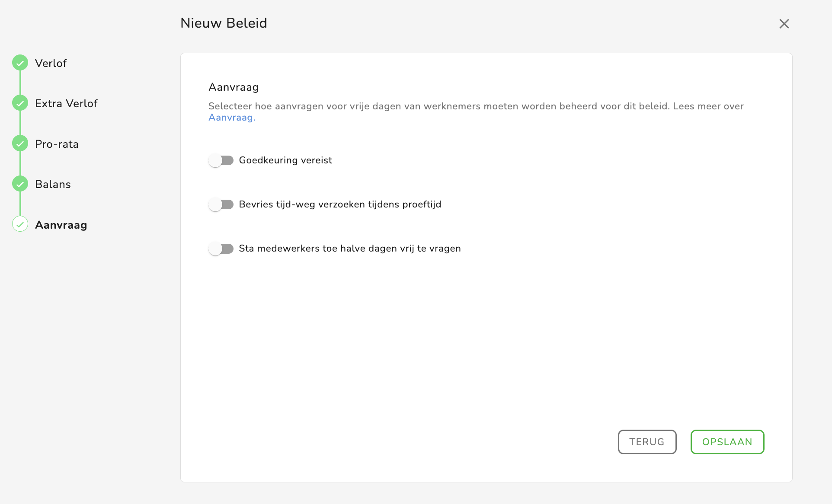
Task: Enable the Goedkeuring vereist toggle switch
Action: pyautogui.click(x=221, y=161)
